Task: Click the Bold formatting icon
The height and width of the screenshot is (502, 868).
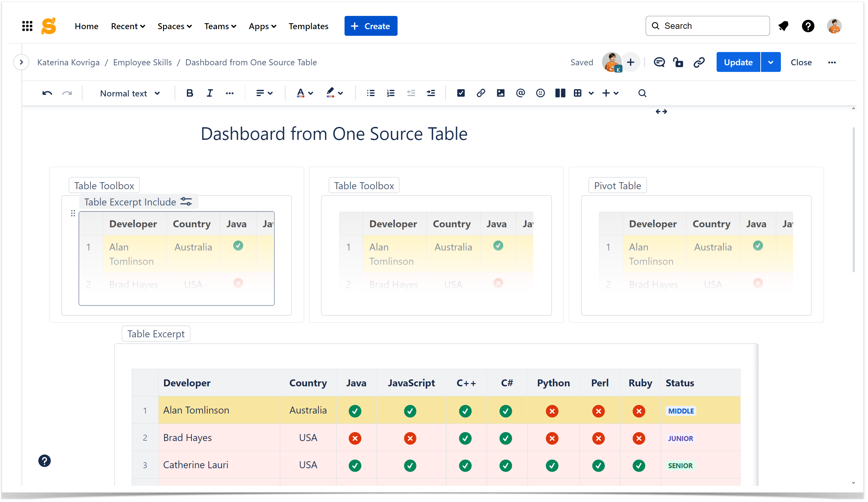Action: pyautogui.click(x=190, y=93)
